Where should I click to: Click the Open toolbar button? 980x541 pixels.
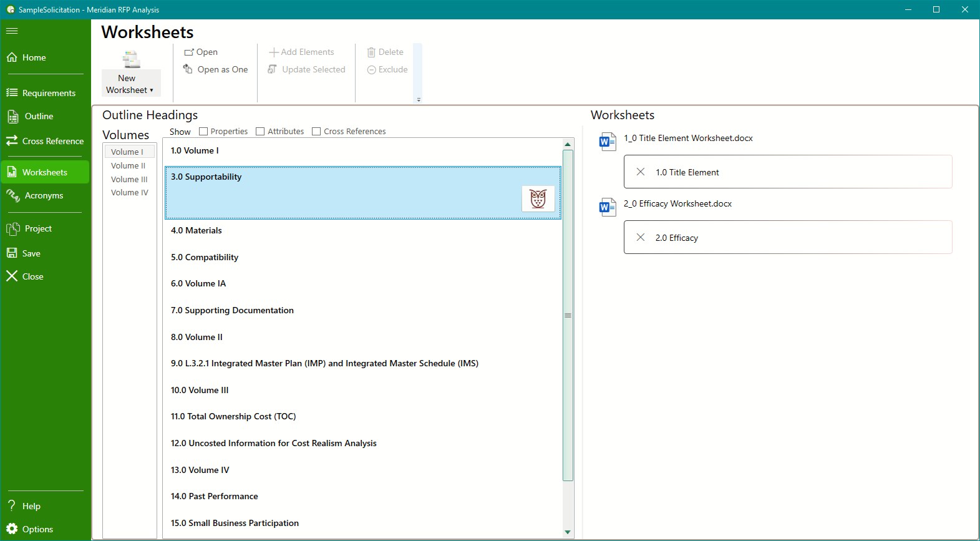pos(201,52)
